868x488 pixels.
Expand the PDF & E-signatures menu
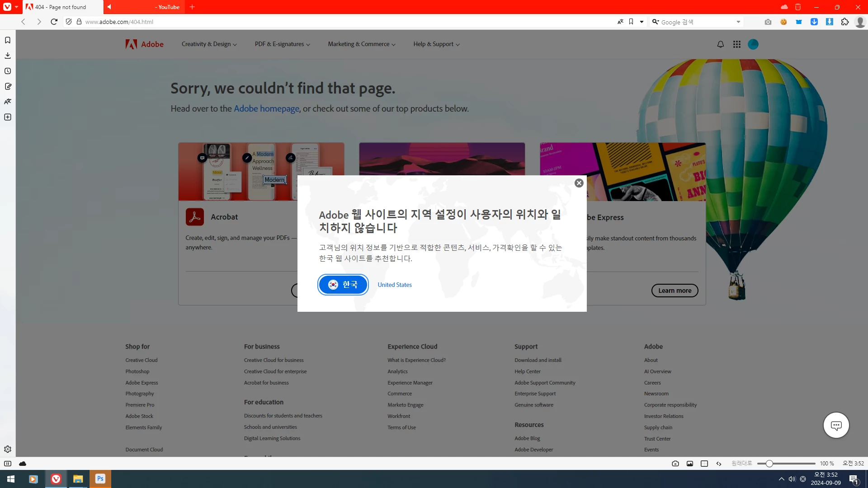click(282, 44)
